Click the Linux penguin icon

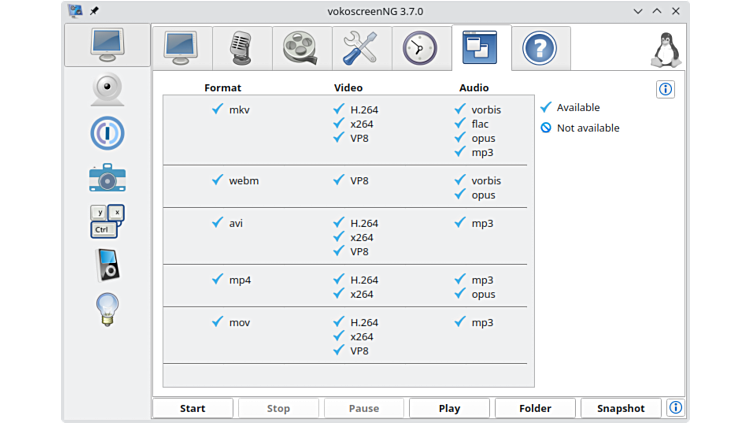(663, 50)
